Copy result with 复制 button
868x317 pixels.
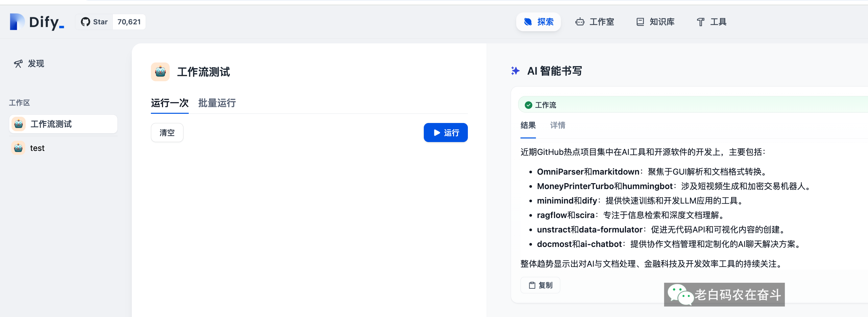[540, 285]
